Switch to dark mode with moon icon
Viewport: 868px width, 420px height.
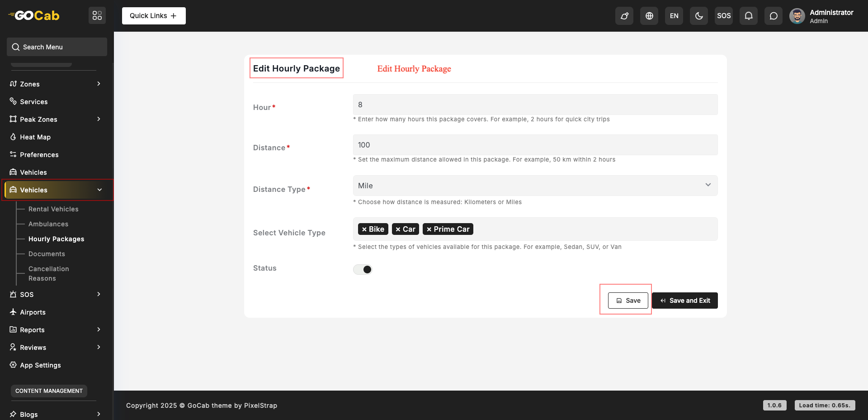click(699, 16)
